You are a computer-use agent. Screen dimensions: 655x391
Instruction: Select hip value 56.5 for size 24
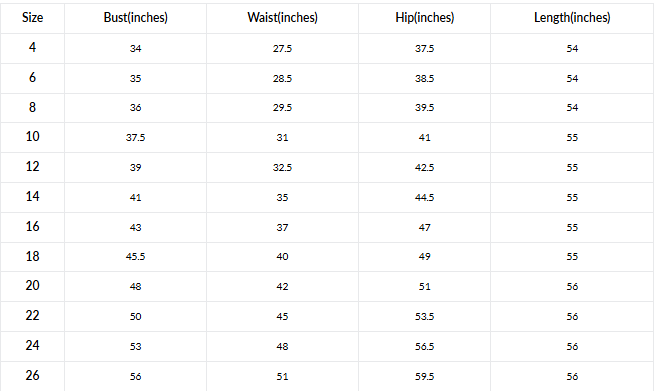(424, 347)
